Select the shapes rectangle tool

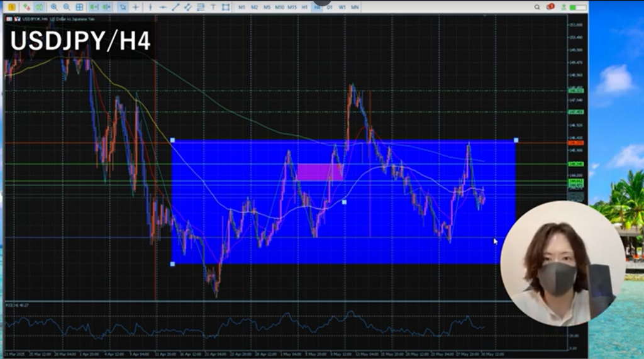coord(226,7)
